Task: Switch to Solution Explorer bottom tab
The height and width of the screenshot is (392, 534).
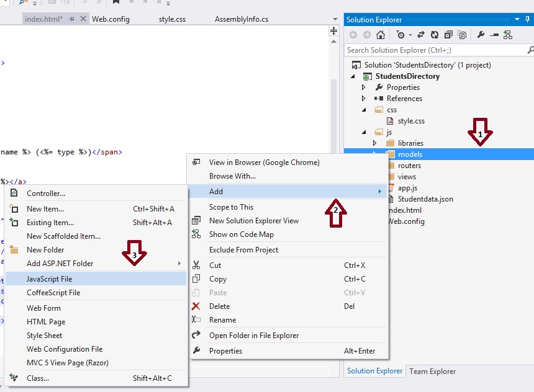Action: 374,371
